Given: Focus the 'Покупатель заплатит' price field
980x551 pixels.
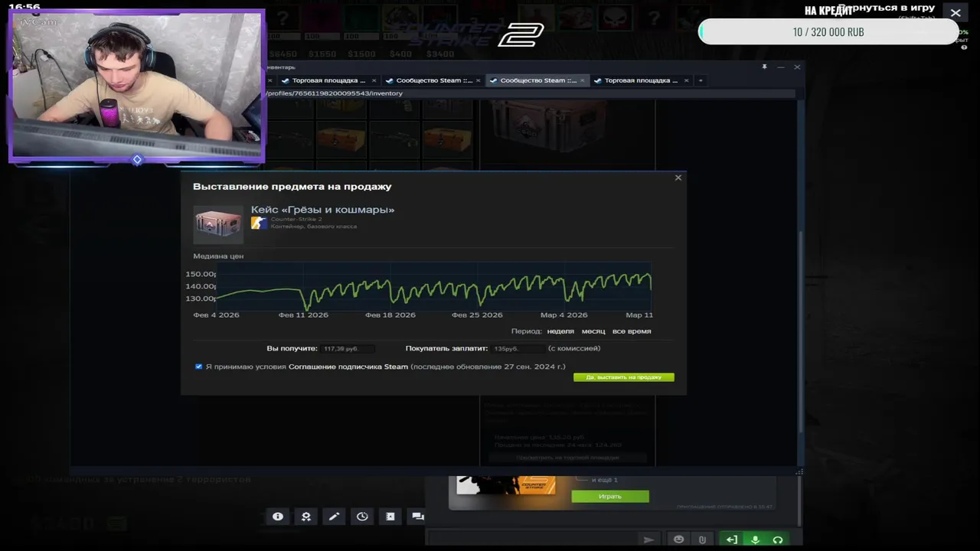Looking at the screenshot, I should 518,348.
